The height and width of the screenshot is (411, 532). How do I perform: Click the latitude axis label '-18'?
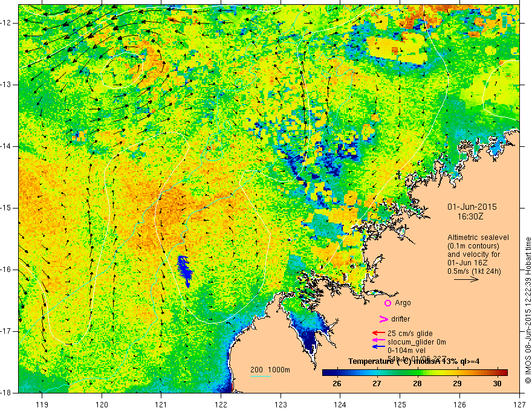click(x=7, y=393)
